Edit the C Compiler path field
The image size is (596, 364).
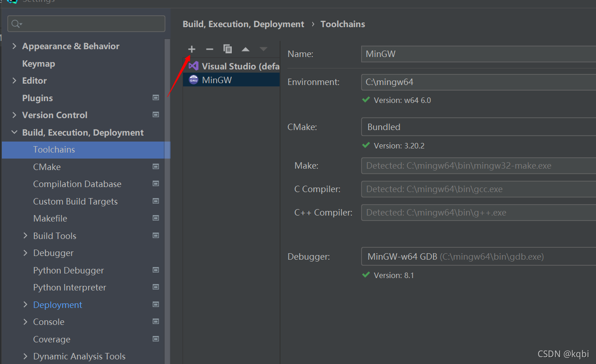point(478,189)
